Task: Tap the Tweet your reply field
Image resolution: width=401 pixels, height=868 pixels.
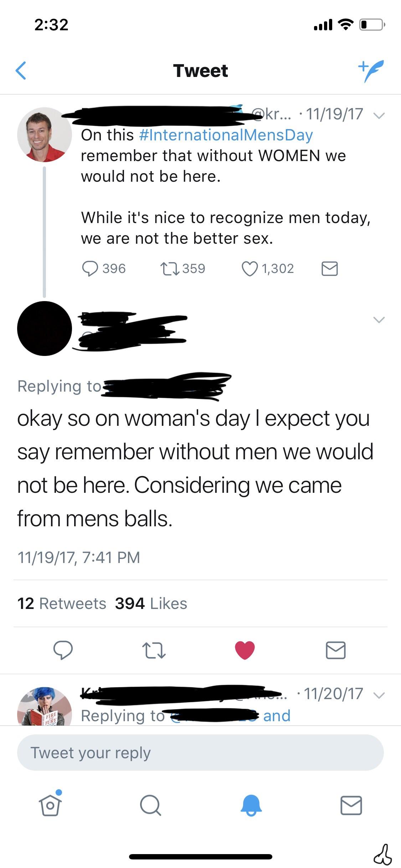Action: (200, 753)
